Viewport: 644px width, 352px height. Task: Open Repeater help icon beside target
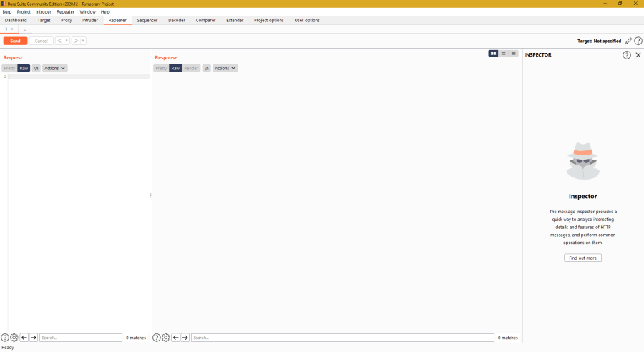tap(638, 41)
